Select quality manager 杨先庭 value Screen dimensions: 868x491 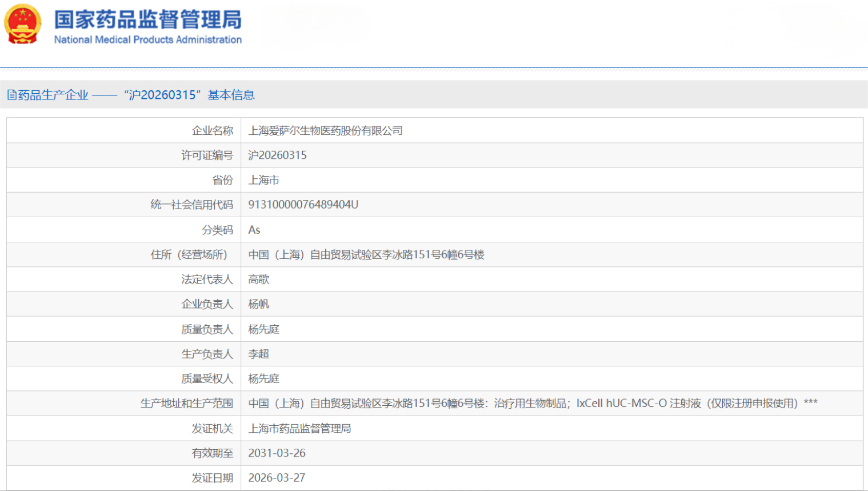click(264, 329)
